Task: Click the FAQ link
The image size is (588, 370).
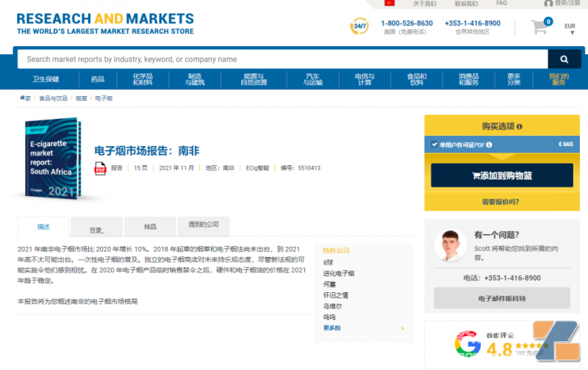Action: [501, 3]
